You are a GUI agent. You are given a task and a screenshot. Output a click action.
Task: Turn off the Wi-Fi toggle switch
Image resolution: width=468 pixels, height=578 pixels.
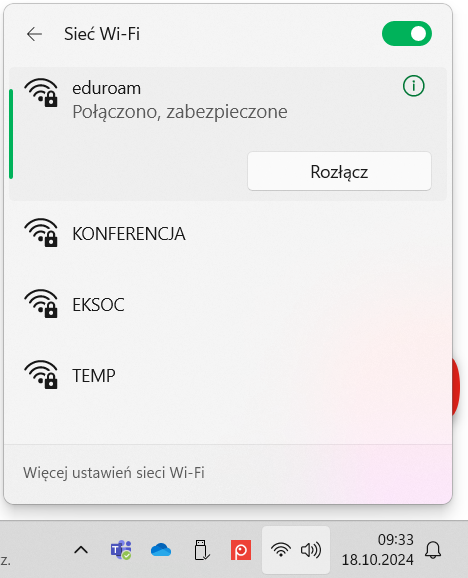point(407,34)
